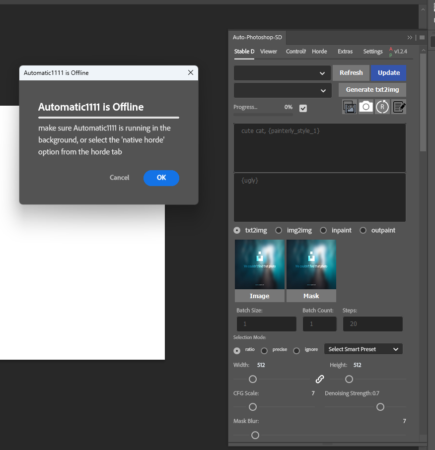Click the red-green status indicator beside v1.2.4
This screenshot has height=450, width=435.
pyautogui.click(x=390, y=52)
